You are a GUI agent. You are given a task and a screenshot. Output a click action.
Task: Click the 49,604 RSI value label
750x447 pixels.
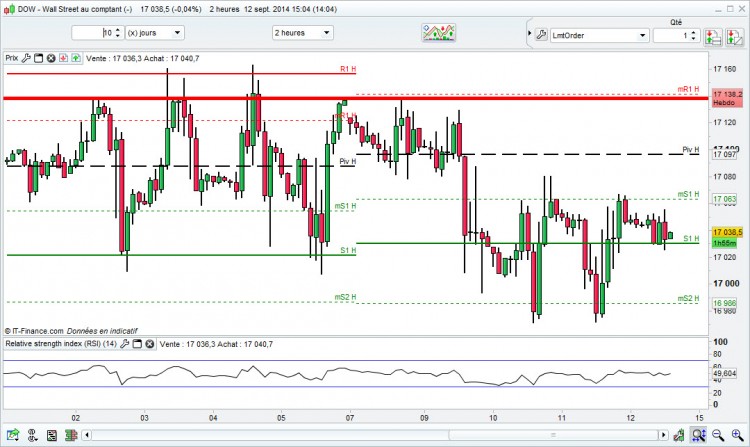(725, 373)
